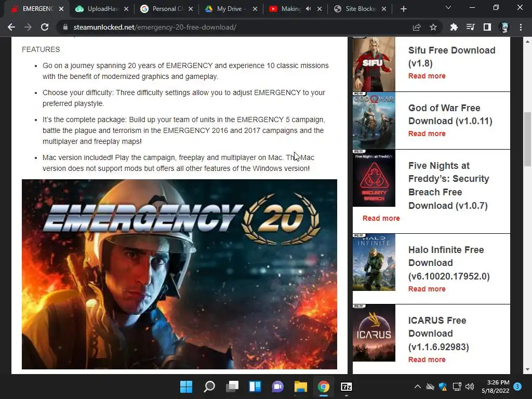532x399 pixels.
Task: Open 7-Zip from the taskbar
Action: [346, 387]
